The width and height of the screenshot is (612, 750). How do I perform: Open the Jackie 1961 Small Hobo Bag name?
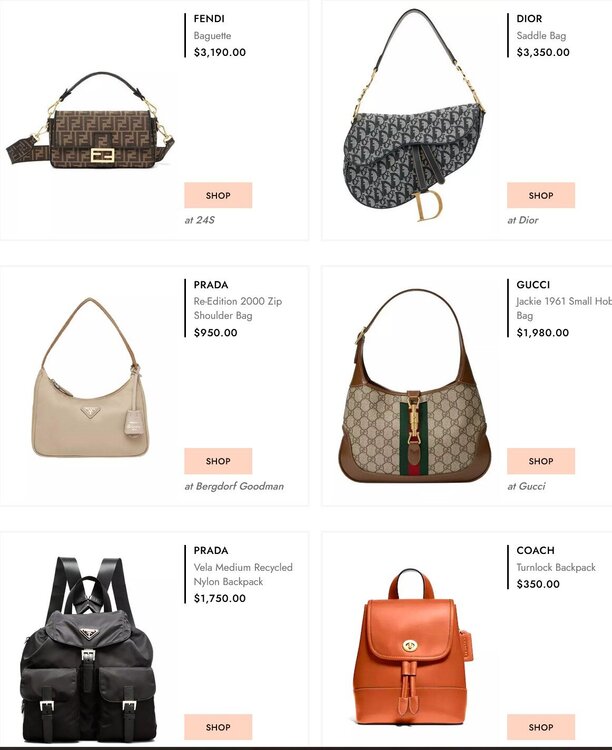(564, 309)
